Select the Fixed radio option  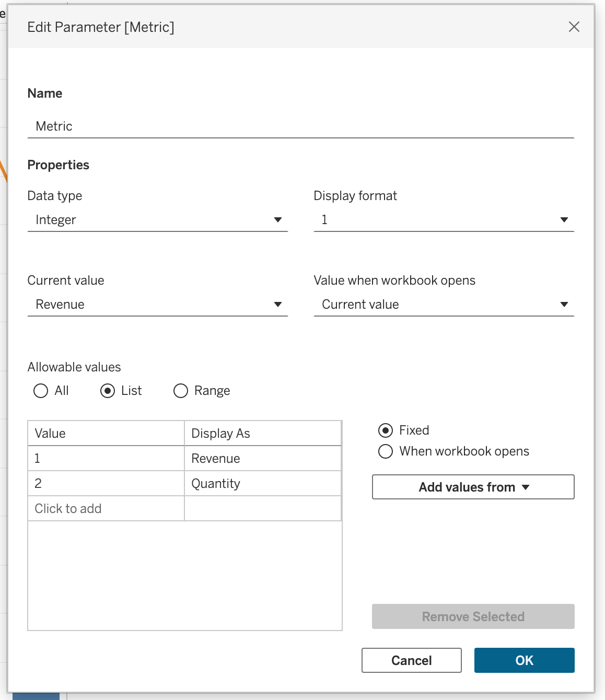click(x=386, y=430)
